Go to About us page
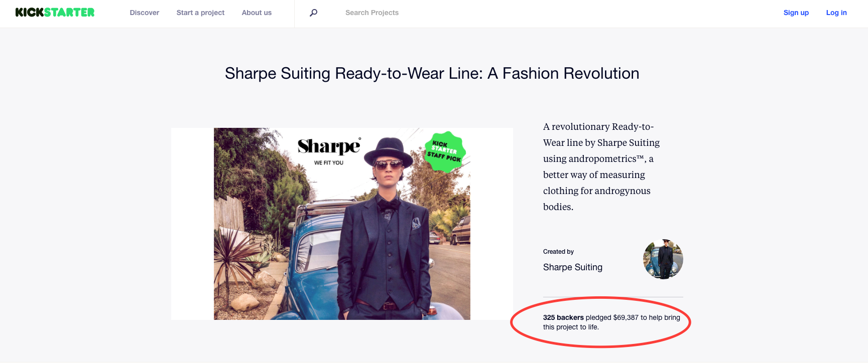Viewport: 868px width, 363px height. pyautogui.click(x=257, y=13)
